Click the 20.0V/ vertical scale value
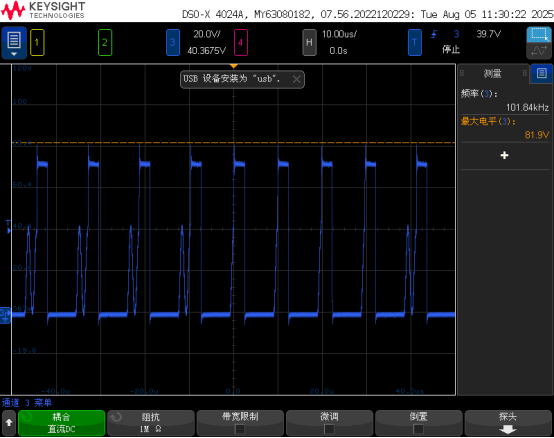This screenshot has width=554, height=438. (207, 34)
